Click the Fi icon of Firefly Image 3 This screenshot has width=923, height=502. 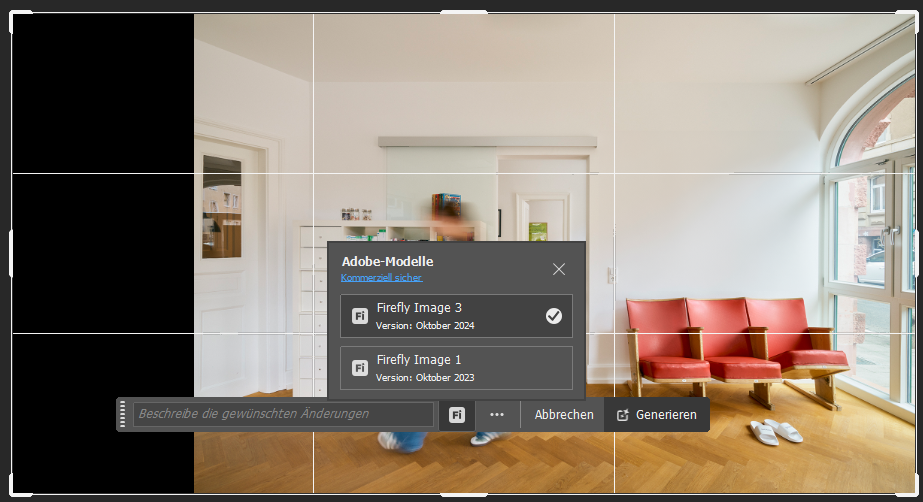(360, 316)
